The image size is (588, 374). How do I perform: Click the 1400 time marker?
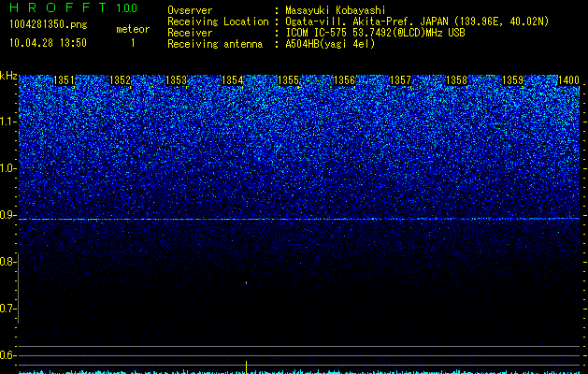point(569,80)
